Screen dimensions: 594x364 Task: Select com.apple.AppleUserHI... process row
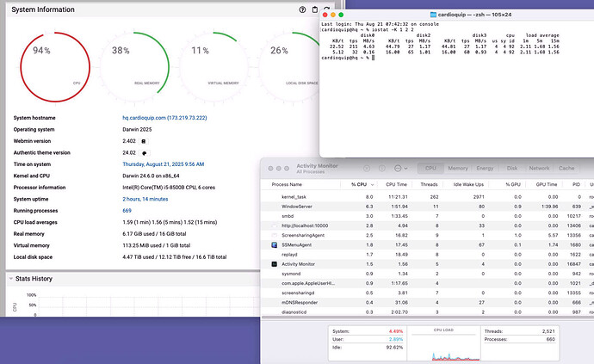[427, 283]
